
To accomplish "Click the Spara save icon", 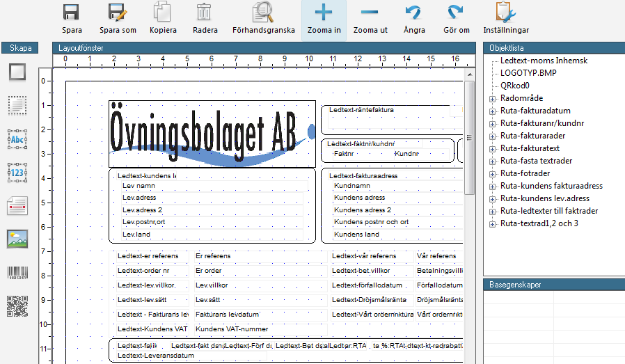I will pyautogui.click(x=72, y=13).
